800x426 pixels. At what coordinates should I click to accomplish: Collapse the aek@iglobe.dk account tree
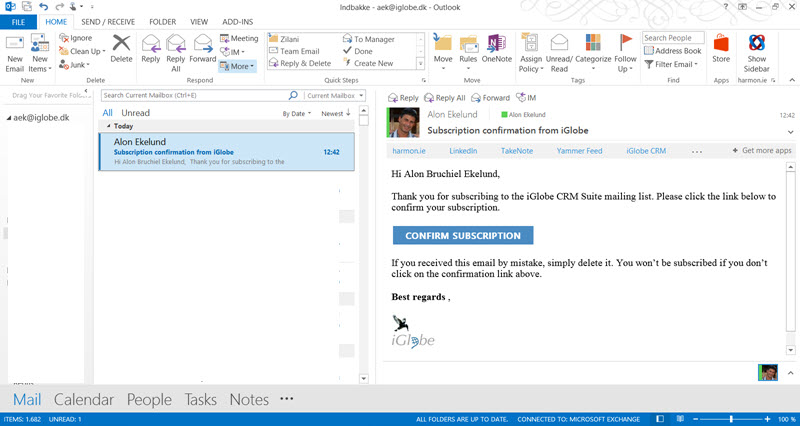coord(9,118)
